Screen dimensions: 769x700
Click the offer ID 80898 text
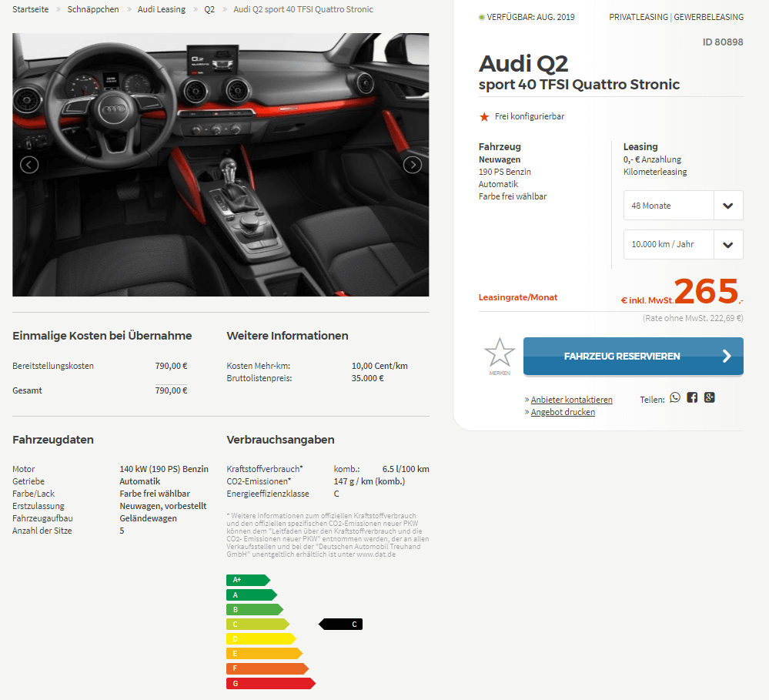click(x=723, y=42)
